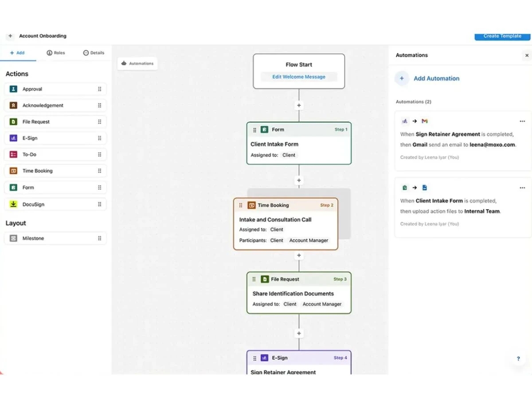Click the Account Manager participant tag in Step 2

point(309,240)
